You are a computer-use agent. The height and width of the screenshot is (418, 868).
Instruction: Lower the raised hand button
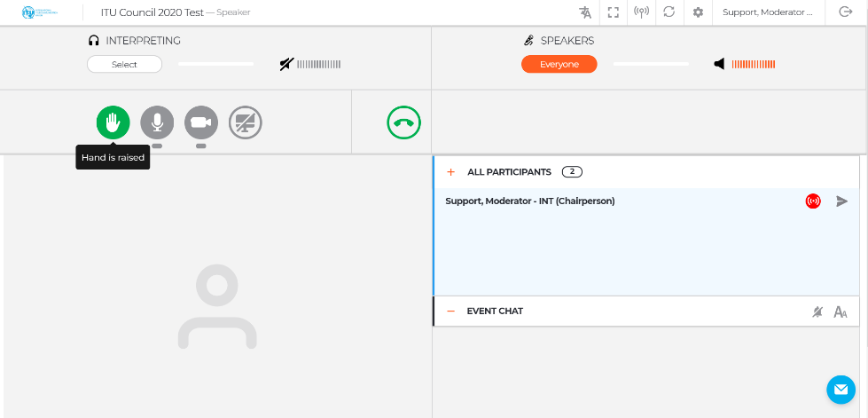click(113, 122)
